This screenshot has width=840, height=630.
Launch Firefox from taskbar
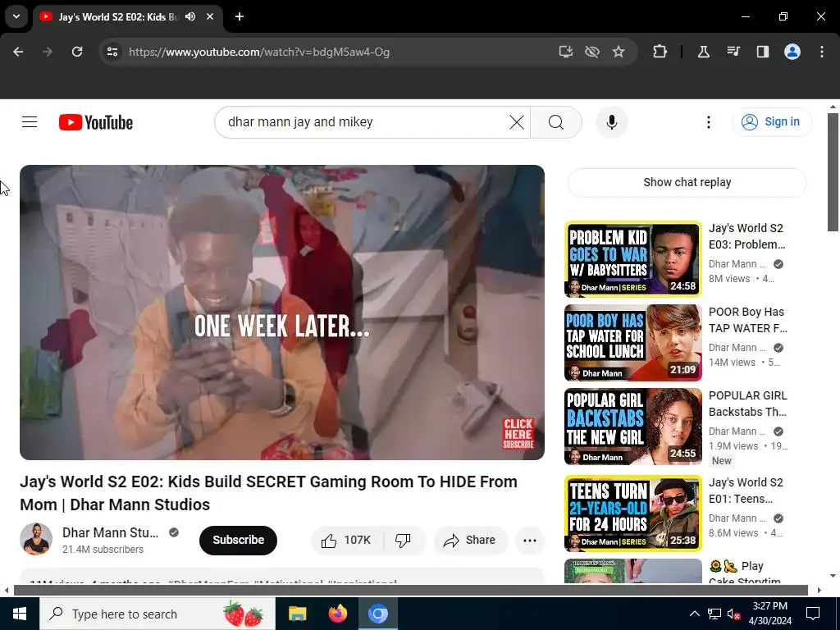click(337, 614)
